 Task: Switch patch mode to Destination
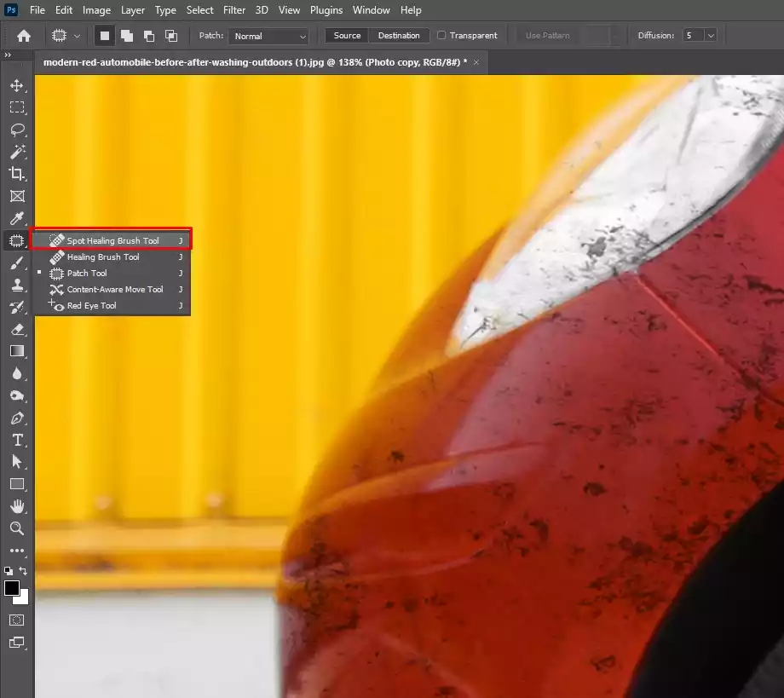pyautogui.click(x=399, y=36)
